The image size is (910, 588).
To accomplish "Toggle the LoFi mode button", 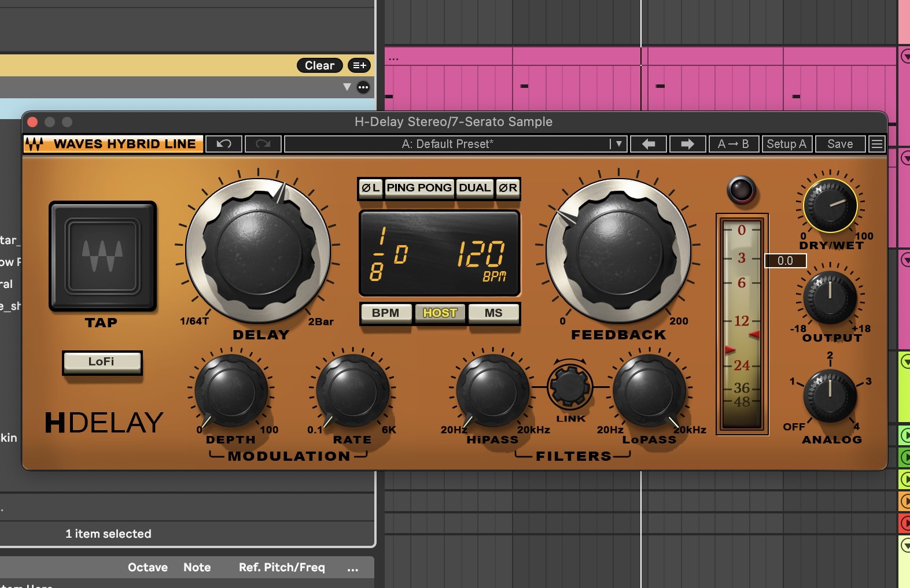I will [x=102, y=362].
